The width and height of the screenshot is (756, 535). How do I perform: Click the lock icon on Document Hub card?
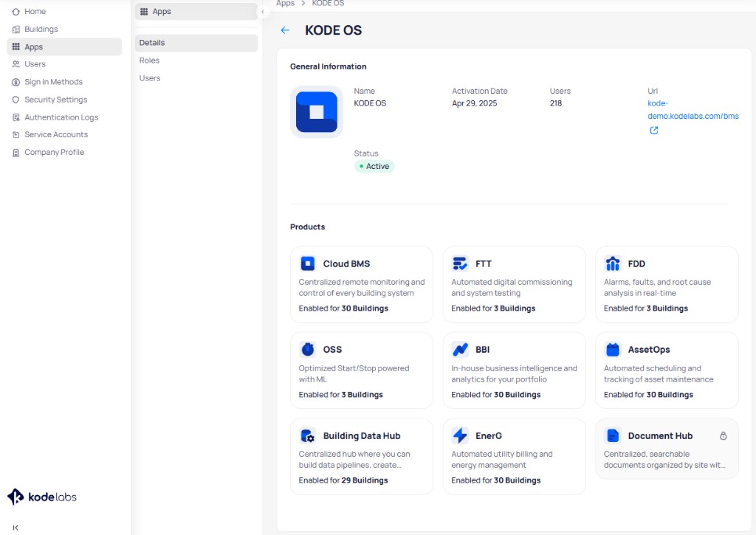(724, 435)
